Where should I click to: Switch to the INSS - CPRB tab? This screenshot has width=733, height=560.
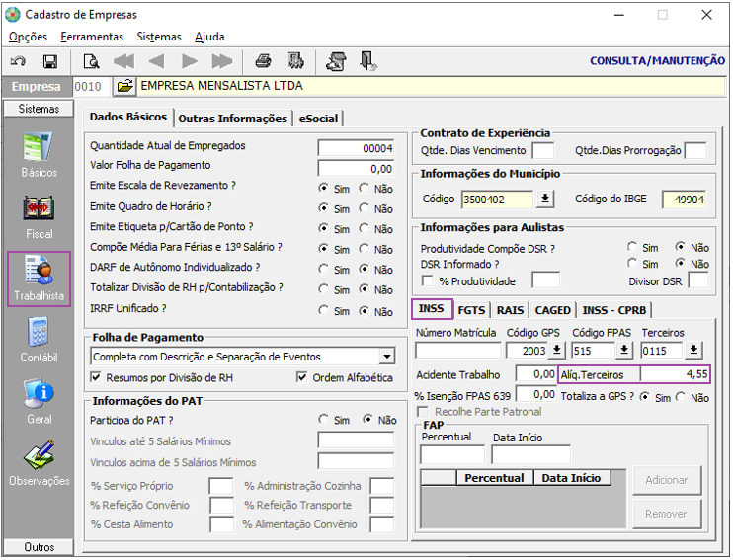614,310
